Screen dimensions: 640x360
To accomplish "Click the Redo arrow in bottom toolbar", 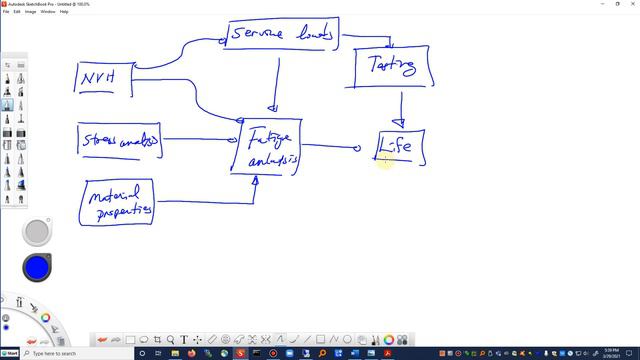I will click(x=116, y=340).
